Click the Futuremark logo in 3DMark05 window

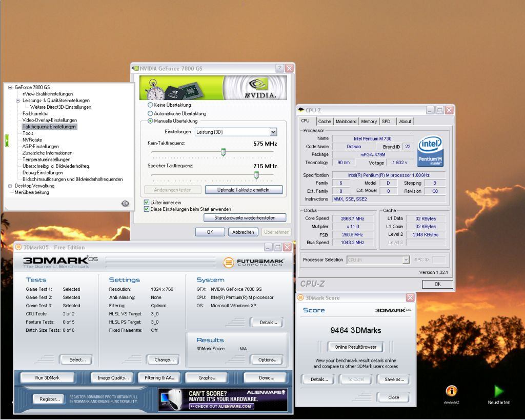pos(254,262)
